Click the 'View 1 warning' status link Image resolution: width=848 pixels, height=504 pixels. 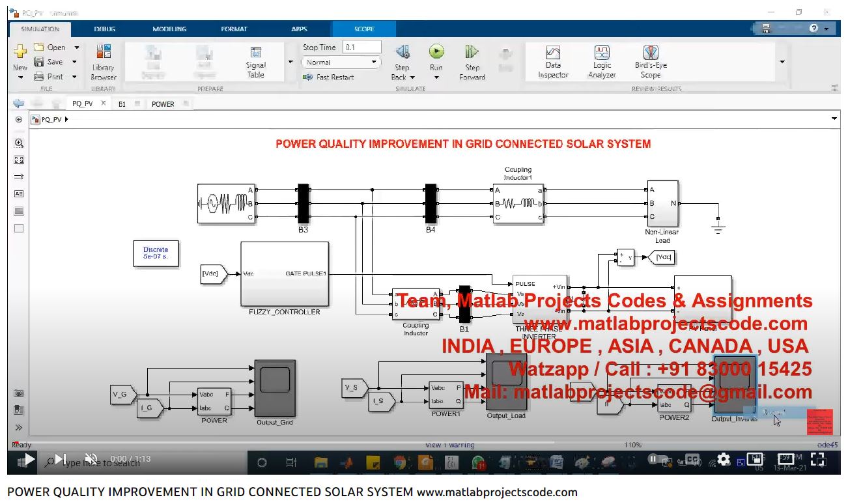[449, 445]
